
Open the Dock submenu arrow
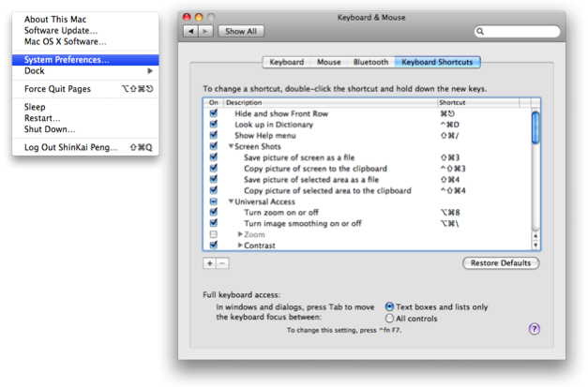tap(150, 71)
